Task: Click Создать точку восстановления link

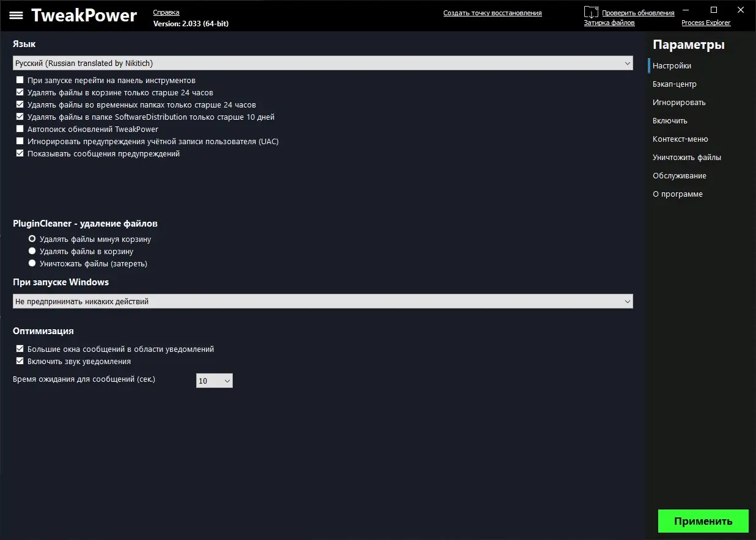Action: pos(493,13)
